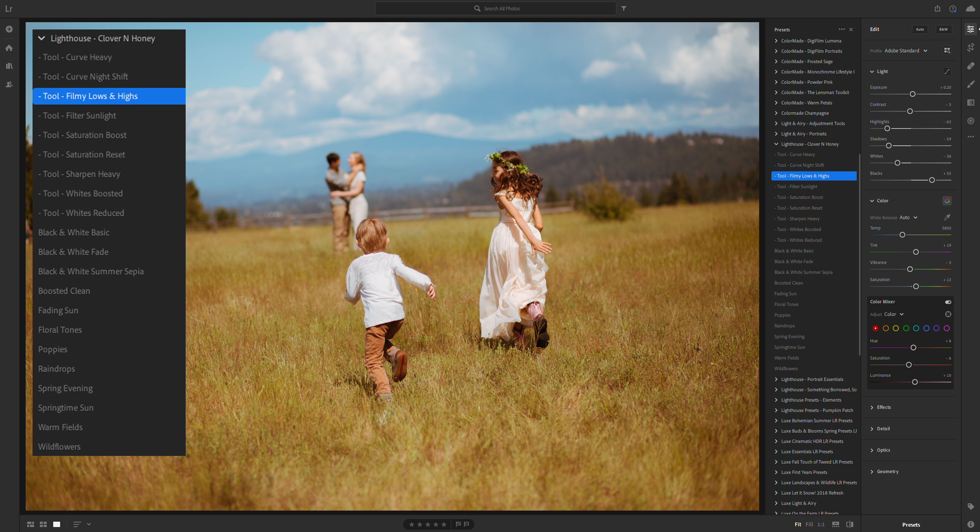Viewport: 980px width, 532px height.
Task: Open the Sharing people icon
Action: coord(9,84)
